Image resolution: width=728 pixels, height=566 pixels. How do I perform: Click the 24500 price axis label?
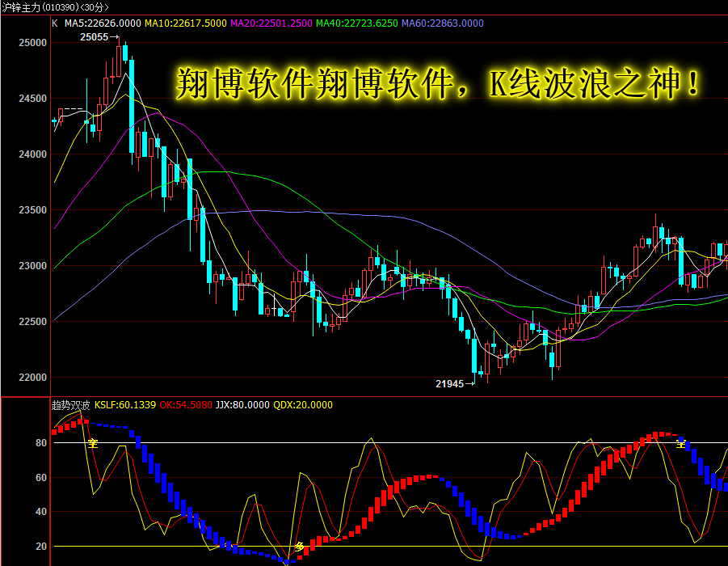32,99
